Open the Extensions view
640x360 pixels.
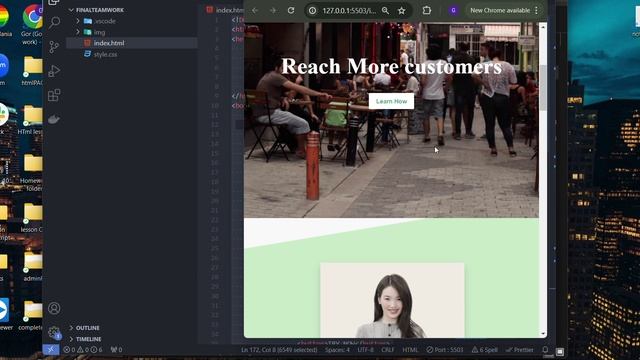coord(54,95)
